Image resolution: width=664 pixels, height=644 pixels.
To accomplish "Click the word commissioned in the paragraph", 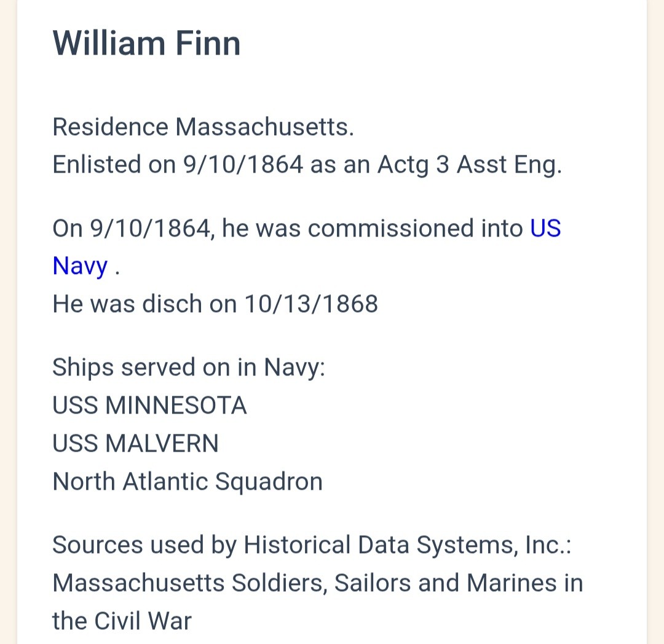I will [x=415, y=229].
